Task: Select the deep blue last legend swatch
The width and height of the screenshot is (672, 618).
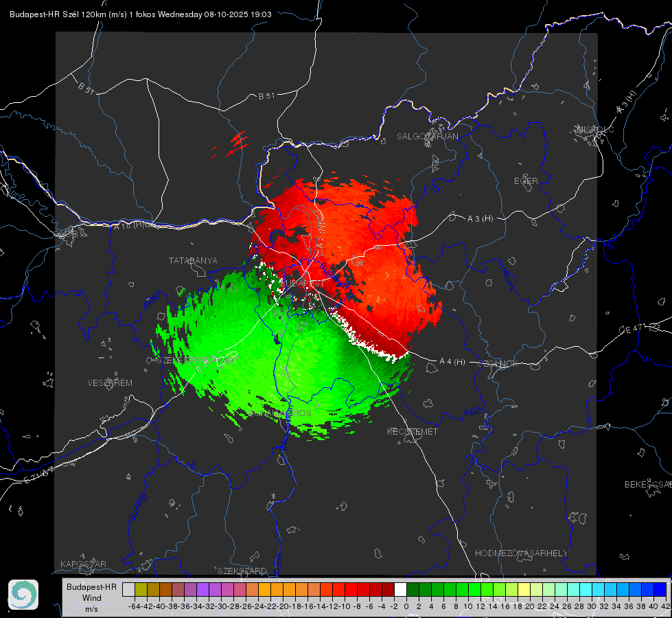Action: point(660,590)
